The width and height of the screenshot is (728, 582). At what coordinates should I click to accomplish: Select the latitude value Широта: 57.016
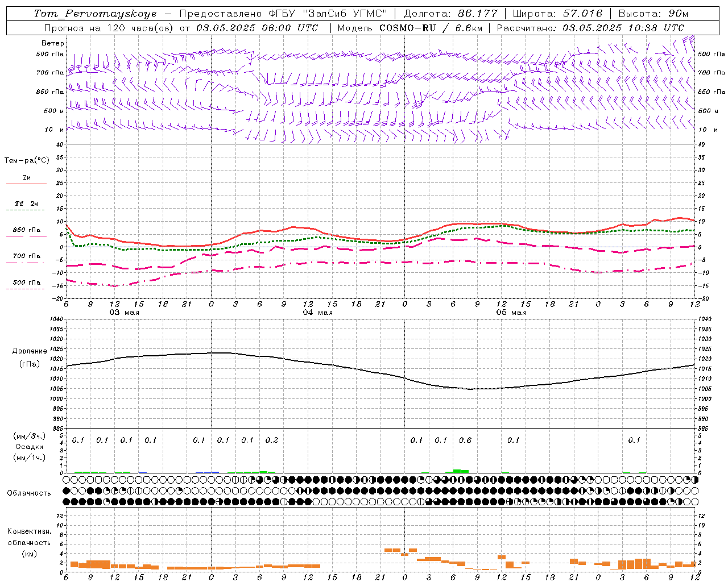click(x=557, y=14)
